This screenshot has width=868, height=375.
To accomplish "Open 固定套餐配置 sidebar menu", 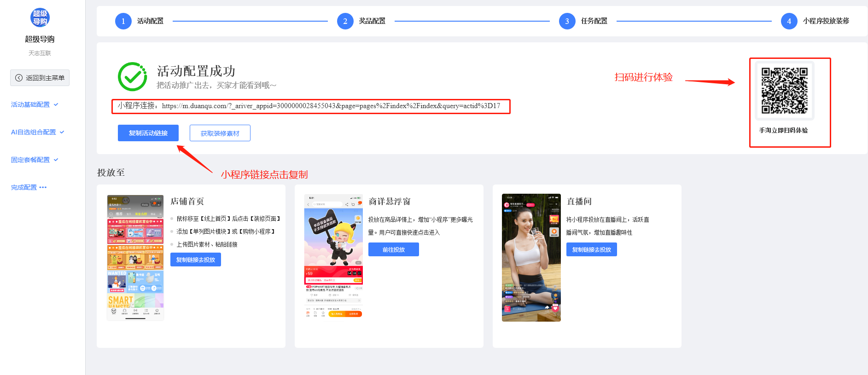I will (30, 160).
